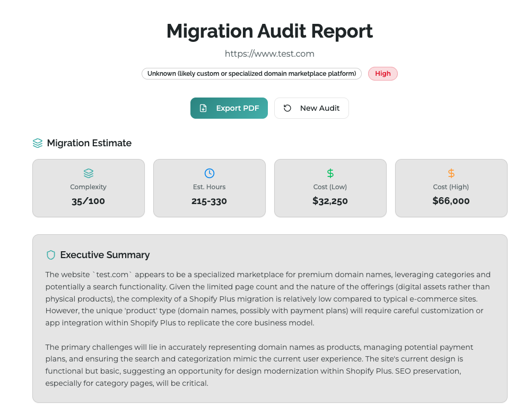Screen dimensions: 532x415
Task: Select the Complexity stack icon
Action: point(88,172)
